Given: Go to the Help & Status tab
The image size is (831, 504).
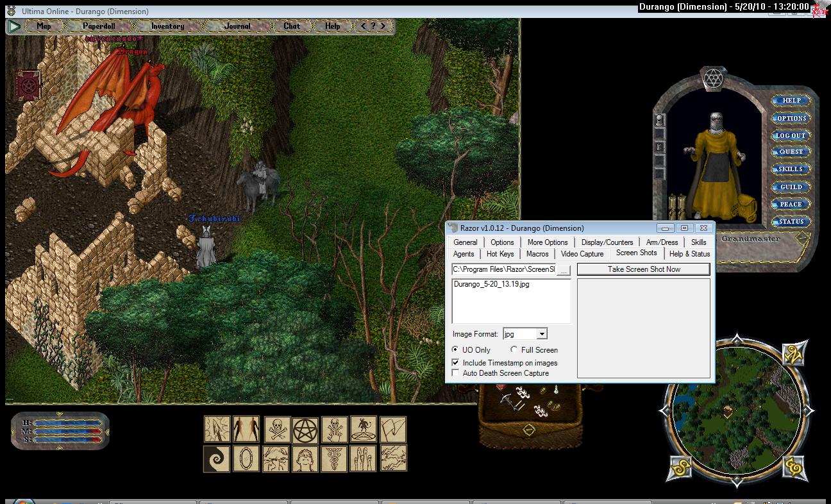Looking at the screenshot, I should (689, 254).
